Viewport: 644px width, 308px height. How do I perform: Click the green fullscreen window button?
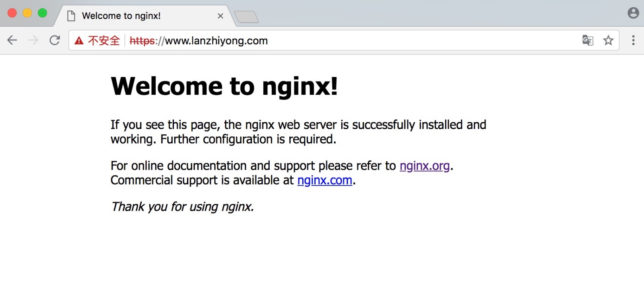(42, 13)
